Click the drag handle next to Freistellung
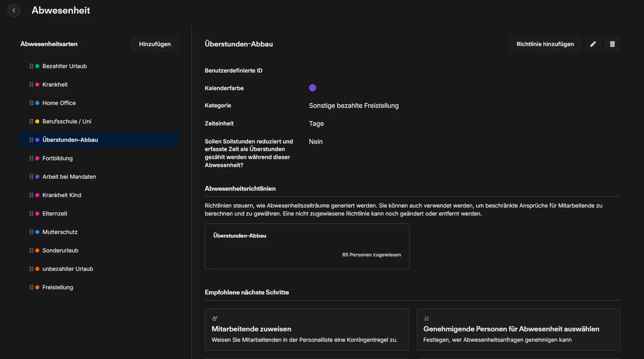Viewport: 644px width, 359px height. [31, 287]
